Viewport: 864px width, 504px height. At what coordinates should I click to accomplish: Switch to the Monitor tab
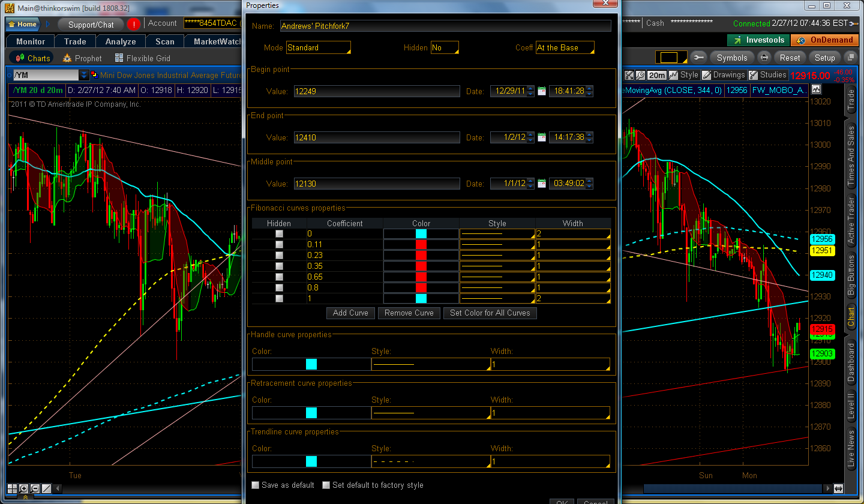(x=31, y=41)
